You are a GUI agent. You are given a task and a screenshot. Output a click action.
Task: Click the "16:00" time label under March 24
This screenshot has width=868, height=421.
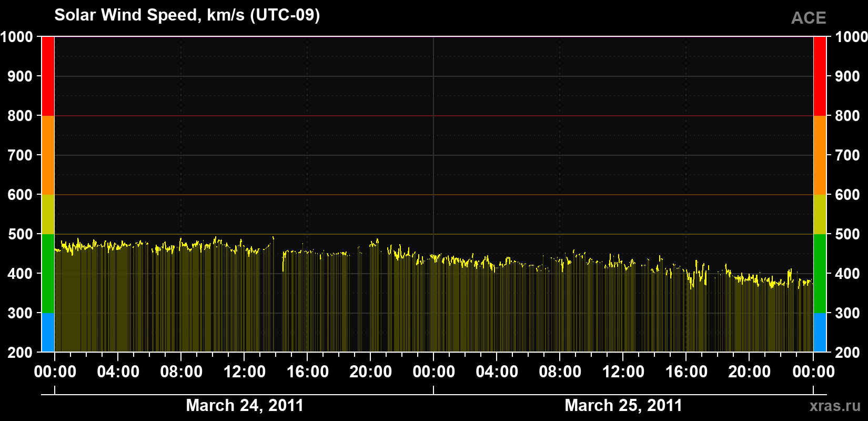coord(308,372)
